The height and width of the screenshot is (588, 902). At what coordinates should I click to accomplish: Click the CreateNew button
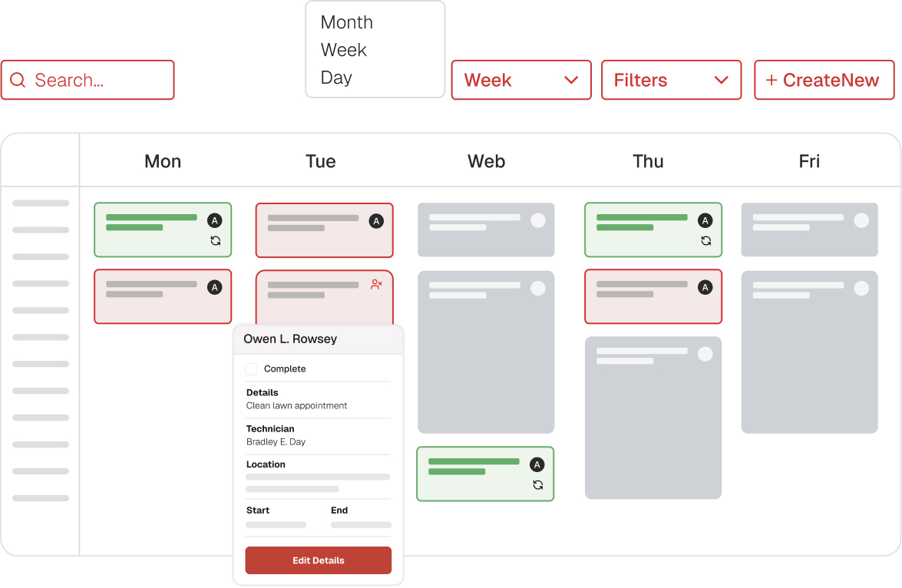point(824,81)
